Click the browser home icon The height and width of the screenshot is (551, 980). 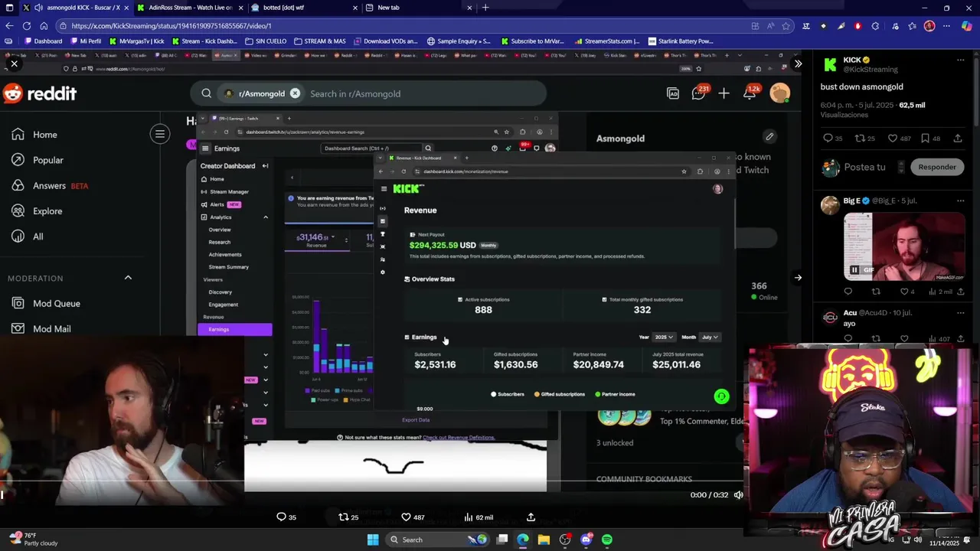coord(44,26)
